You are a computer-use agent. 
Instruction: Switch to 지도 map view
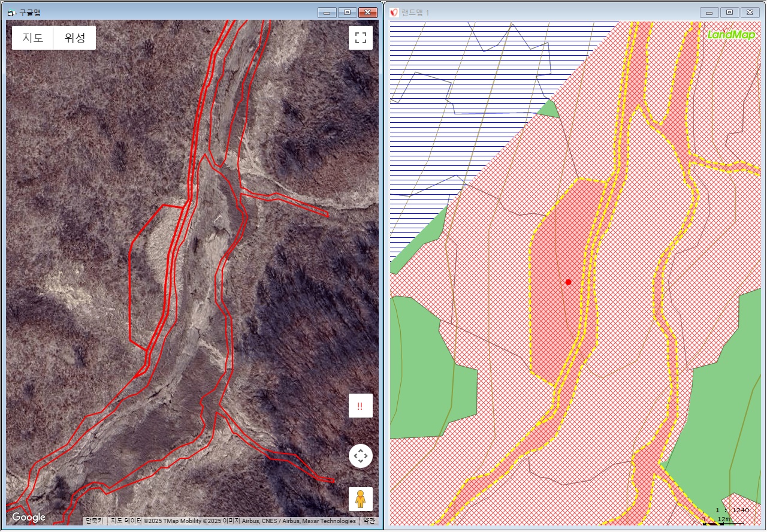(33, 38)
